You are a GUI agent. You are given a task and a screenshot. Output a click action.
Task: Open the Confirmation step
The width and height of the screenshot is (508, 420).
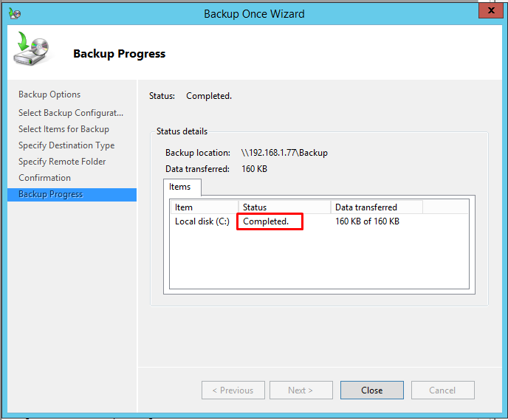click(45, 178)
